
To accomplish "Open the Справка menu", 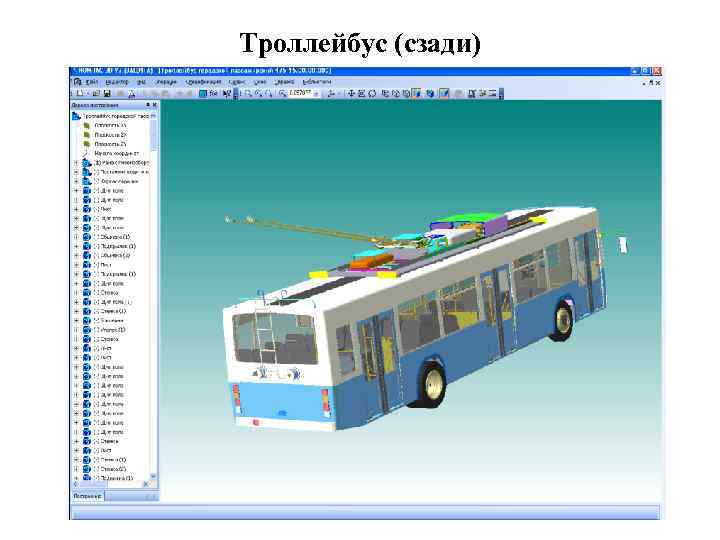I will point(284,82).
